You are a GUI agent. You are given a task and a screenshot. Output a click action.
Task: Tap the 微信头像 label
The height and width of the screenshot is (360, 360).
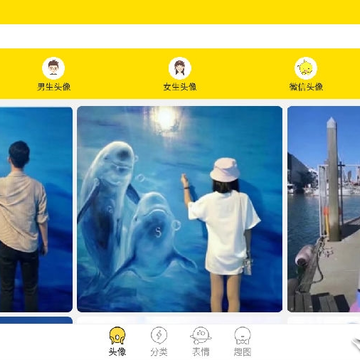(306, 87)
